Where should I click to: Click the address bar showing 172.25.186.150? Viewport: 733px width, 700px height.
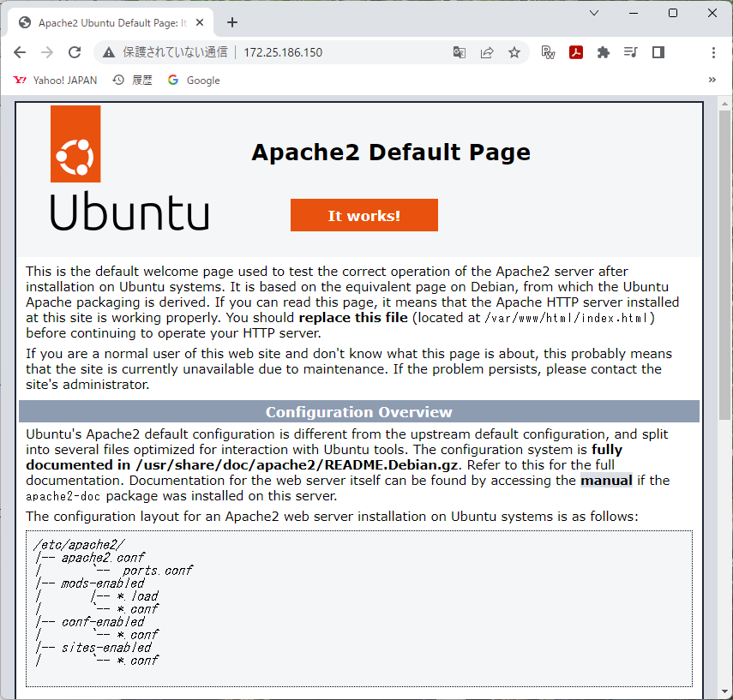(283, 52)
